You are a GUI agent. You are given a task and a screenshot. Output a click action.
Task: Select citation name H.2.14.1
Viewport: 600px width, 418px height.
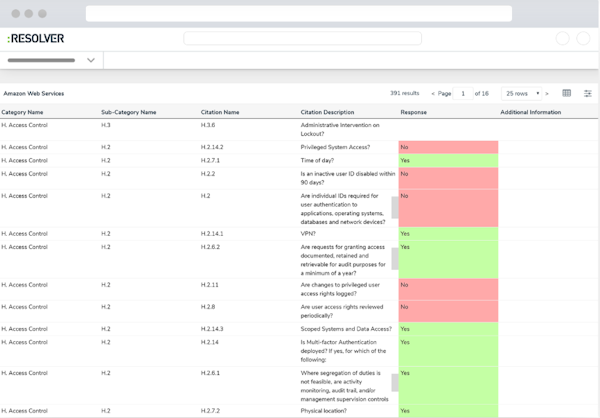click(212, 233)
